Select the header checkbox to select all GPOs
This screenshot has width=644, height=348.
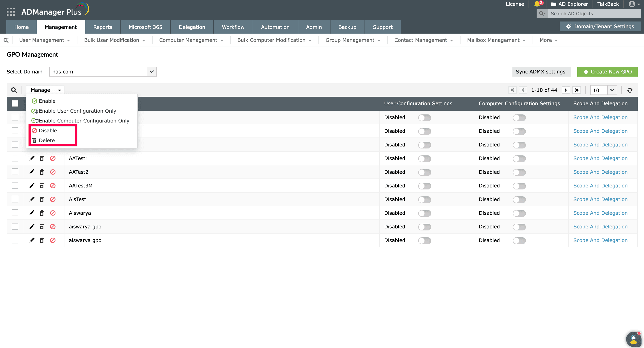pos(15,103)
